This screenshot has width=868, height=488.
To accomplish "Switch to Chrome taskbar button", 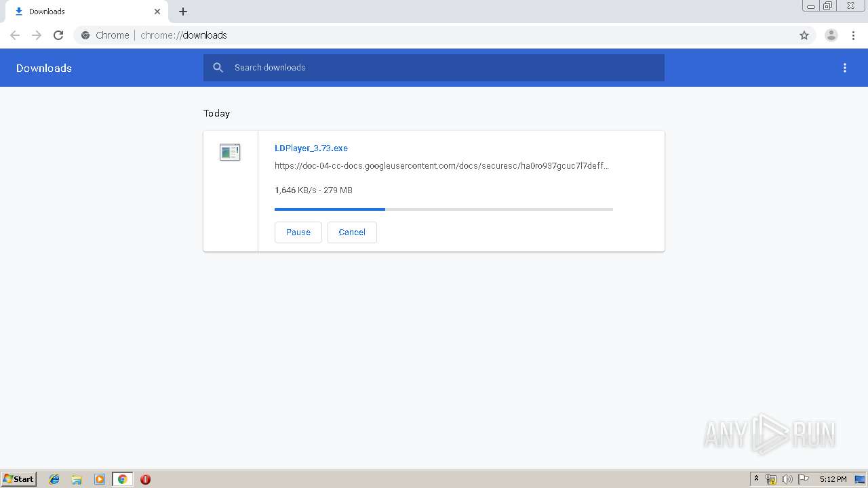I will [122, 479].
